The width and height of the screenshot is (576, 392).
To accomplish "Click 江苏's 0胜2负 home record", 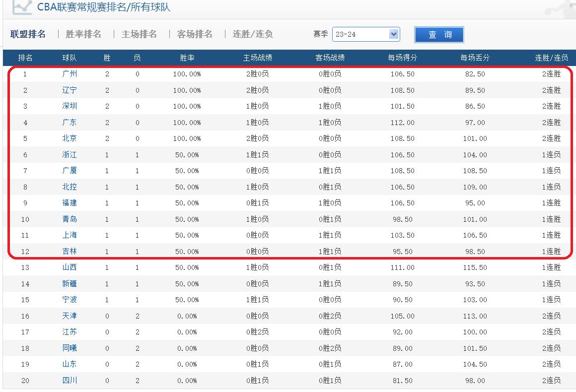I will (x=258, y=332).
